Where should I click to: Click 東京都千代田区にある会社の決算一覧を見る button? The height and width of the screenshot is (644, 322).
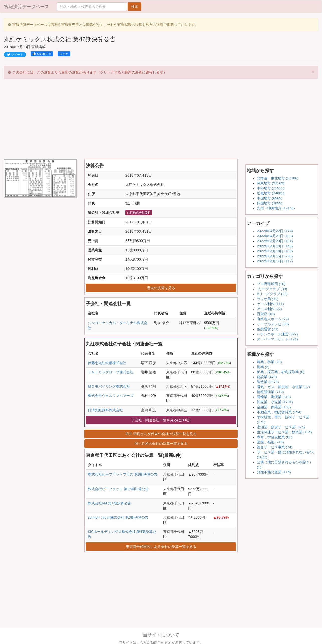tap(161, 547)
